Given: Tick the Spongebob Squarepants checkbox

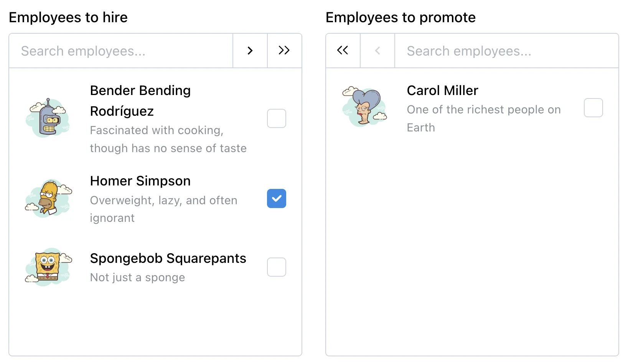Looking at the screenshot, I should point(277,267).
